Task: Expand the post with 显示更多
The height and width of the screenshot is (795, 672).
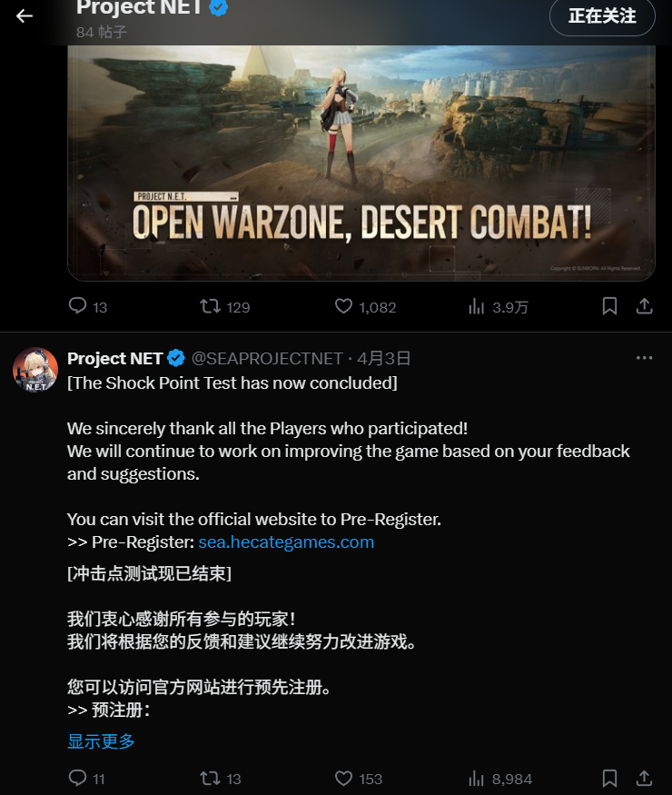Action: [x=102, y=740]
